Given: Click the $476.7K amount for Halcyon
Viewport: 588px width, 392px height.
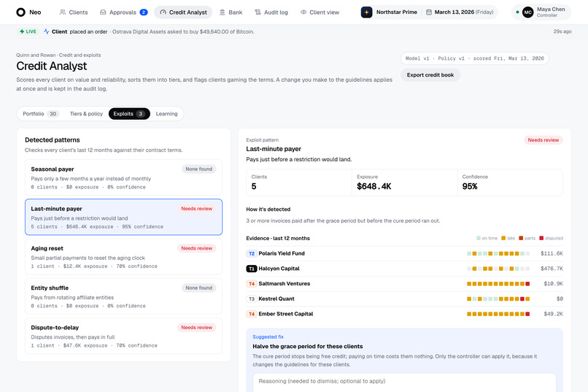Looking at the screenshot, I should pos(552,269).
